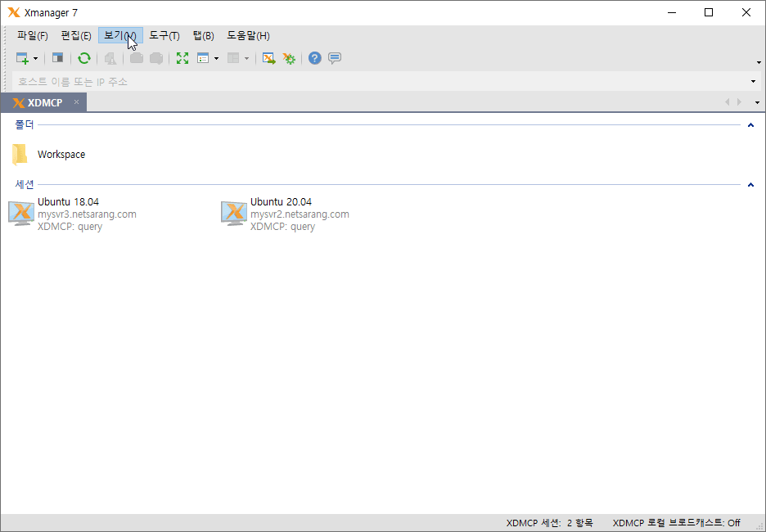Click the tab scroll right arrow

[739, 102]
